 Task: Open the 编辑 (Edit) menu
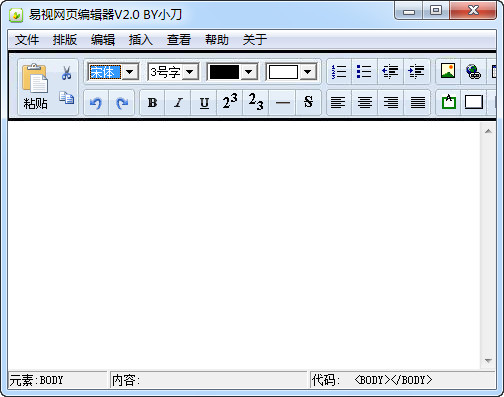[x=103, y=40]
